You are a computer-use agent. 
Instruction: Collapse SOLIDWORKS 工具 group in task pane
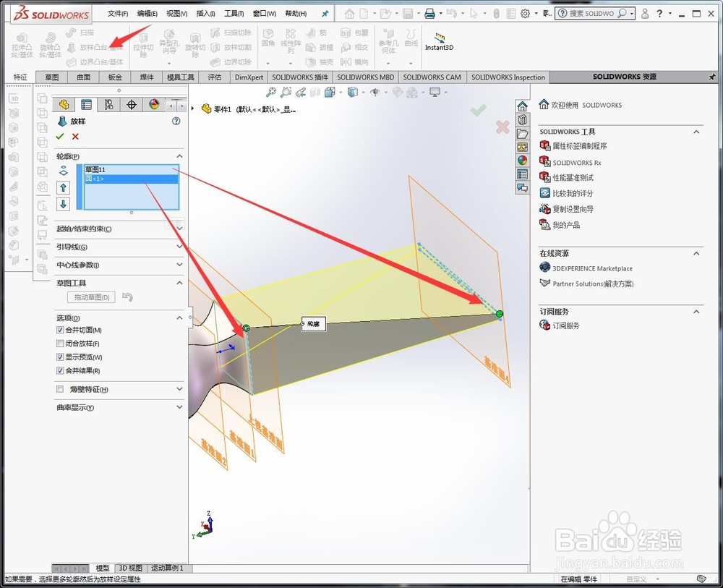(x=696, y=132)
